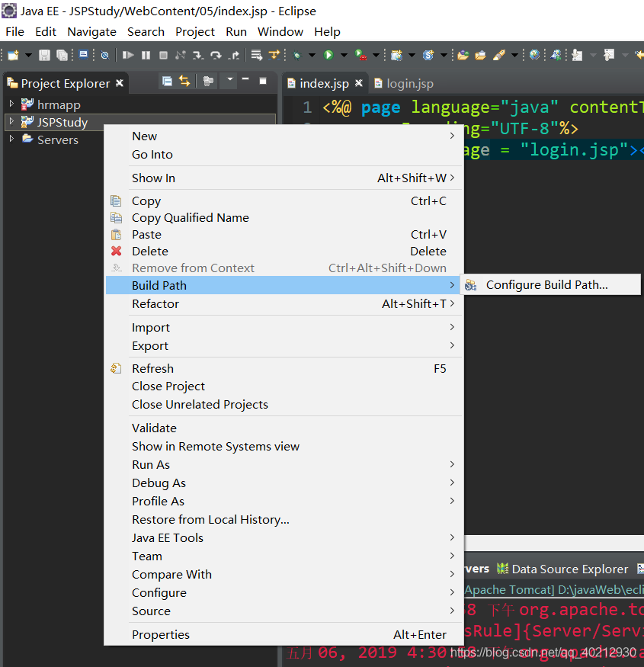Viewport: 644px width, 667px height.
Task: Open Export submenu in context menu
Action: click(x=284, y=346)
